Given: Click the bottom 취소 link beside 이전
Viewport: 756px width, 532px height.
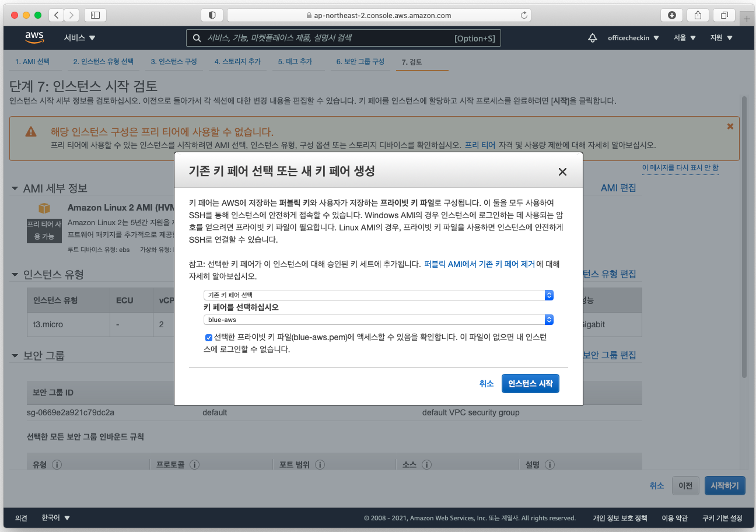Looking at the screenshot, I should click(x=657, y=485).
